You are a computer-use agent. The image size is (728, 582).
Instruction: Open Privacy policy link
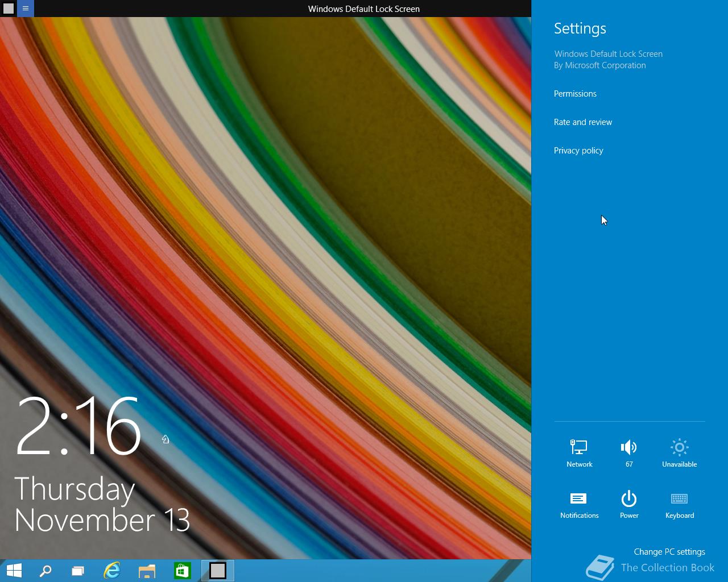578,151
